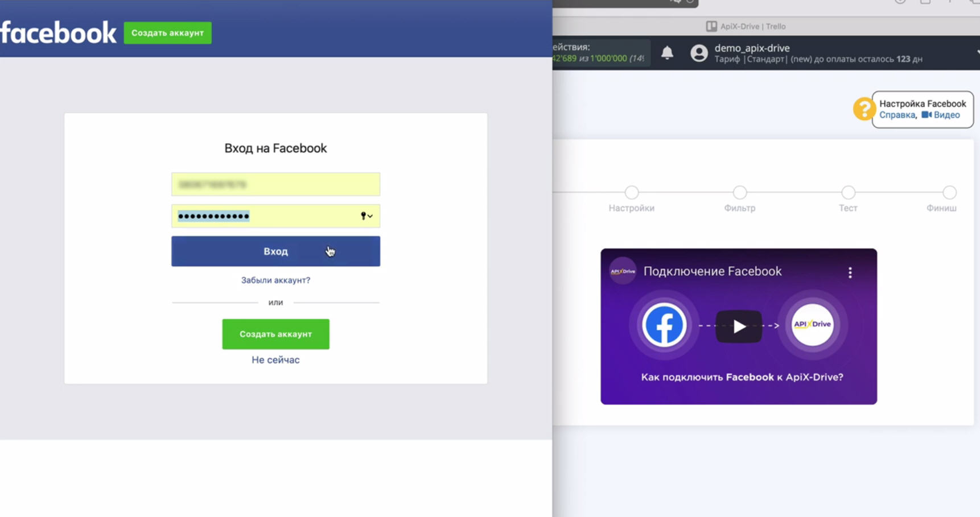The width and height of the screenshot is (980, 517).
Task: Click Создать аккаунт button below или
Action: pos(275,334)
